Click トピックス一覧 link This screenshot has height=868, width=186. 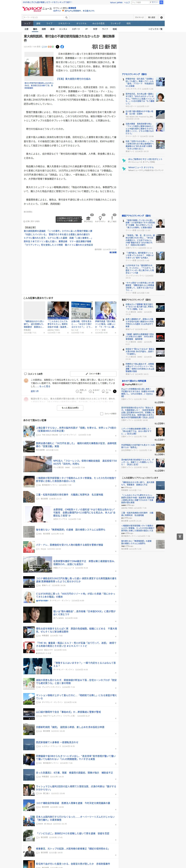pos(155,29)
